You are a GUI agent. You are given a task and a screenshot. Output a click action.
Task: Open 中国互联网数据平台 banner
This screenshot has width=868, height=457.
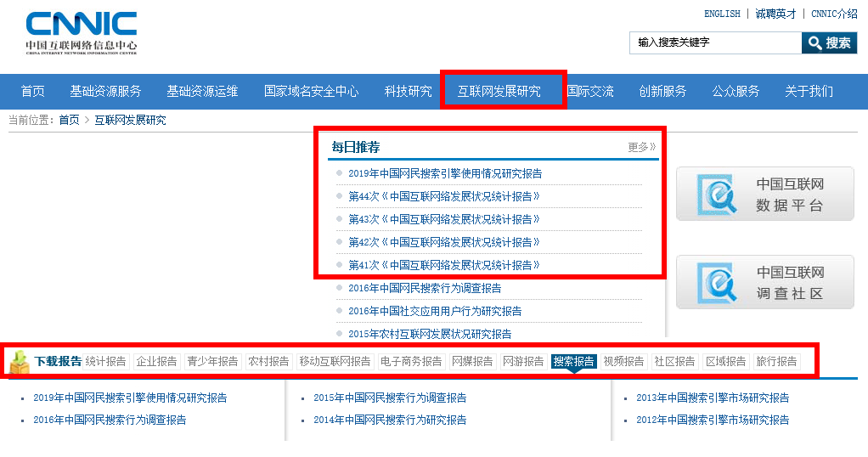coord(765,194)
